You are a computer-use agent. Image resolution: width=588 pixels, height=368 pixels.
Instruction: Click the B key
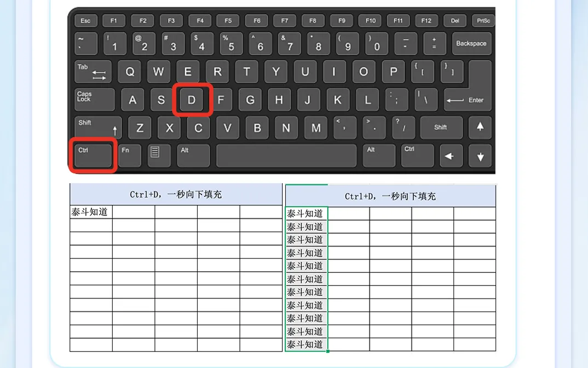coord(257,127)
